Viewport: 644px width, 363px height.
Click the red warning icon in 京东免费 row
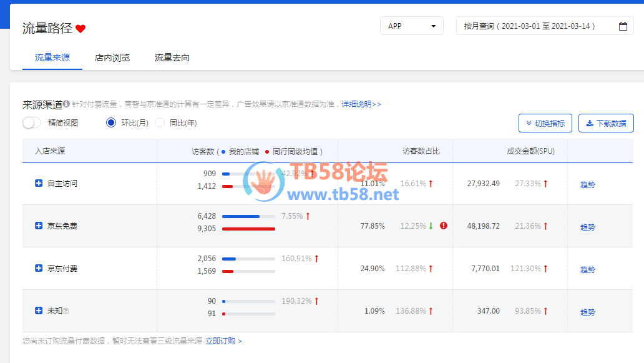tap(444, 226)
